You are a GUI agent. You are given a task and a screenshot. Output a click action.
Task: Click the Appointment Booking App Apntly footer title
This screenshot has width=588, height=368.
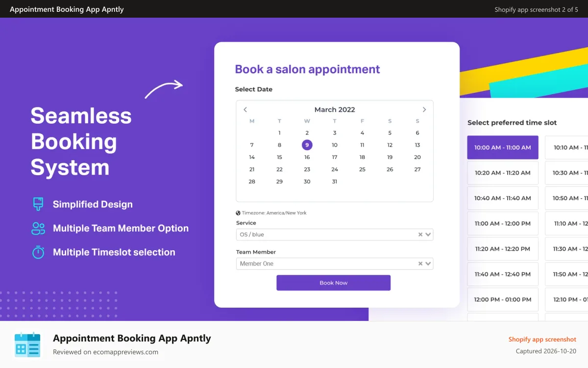tap(132, 338)
